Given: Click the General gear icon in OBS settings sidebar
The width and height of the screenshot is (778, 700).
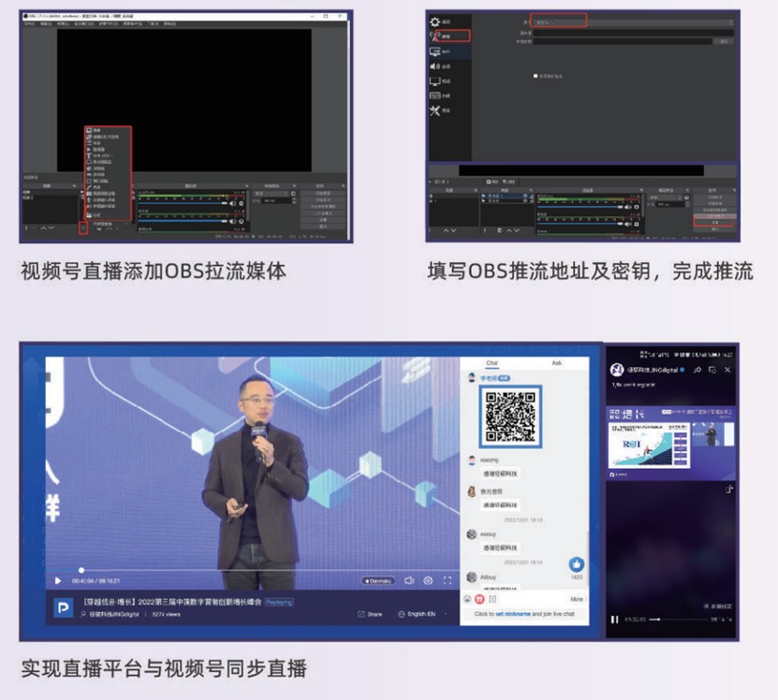Looking at the screenshot, I should [435, 22].
